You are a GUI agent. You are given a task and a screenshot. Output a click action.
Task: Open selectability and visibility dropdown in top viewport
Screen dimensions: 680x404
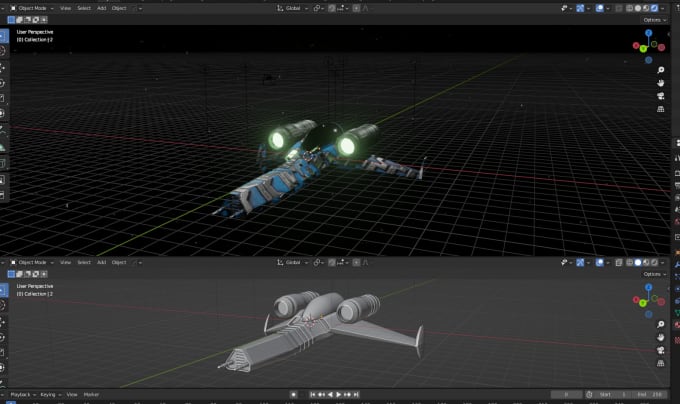[566, 8]
